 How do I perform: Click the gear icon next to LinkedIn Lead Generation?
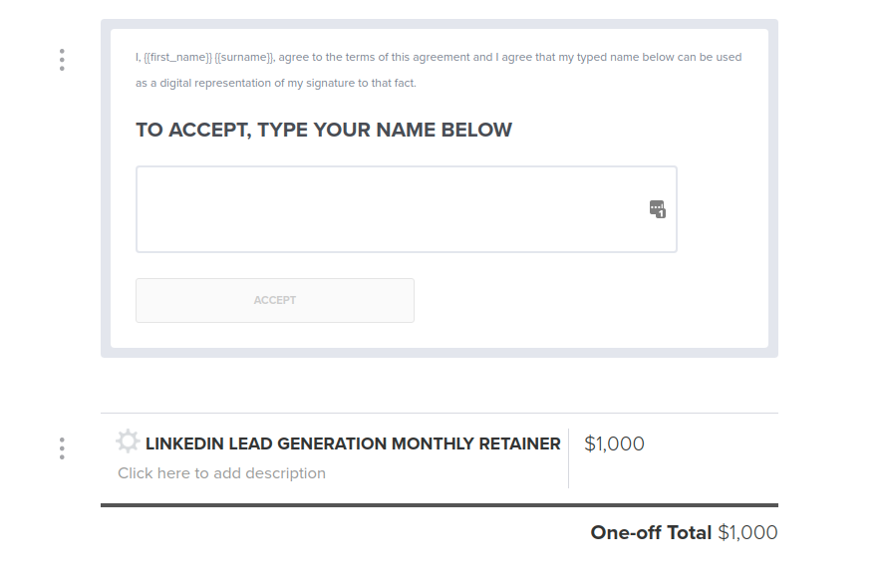(x=128, y=441)
